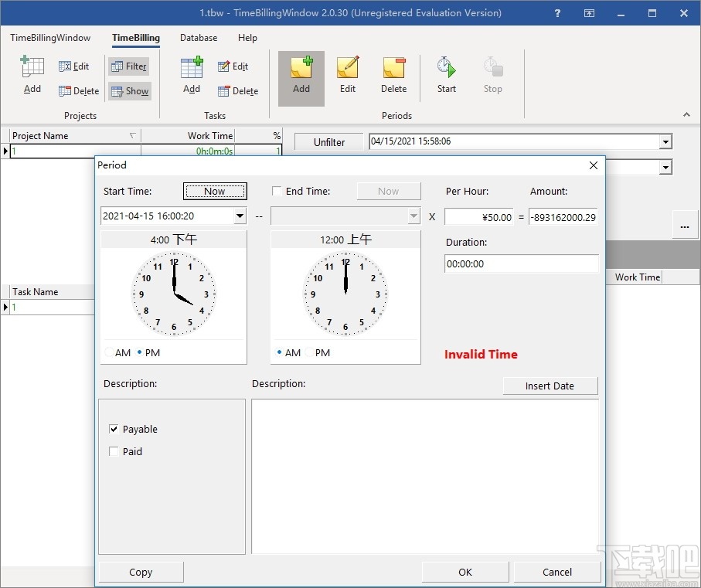Collapse the ribbon with chevron arrow

pos(686,115)
